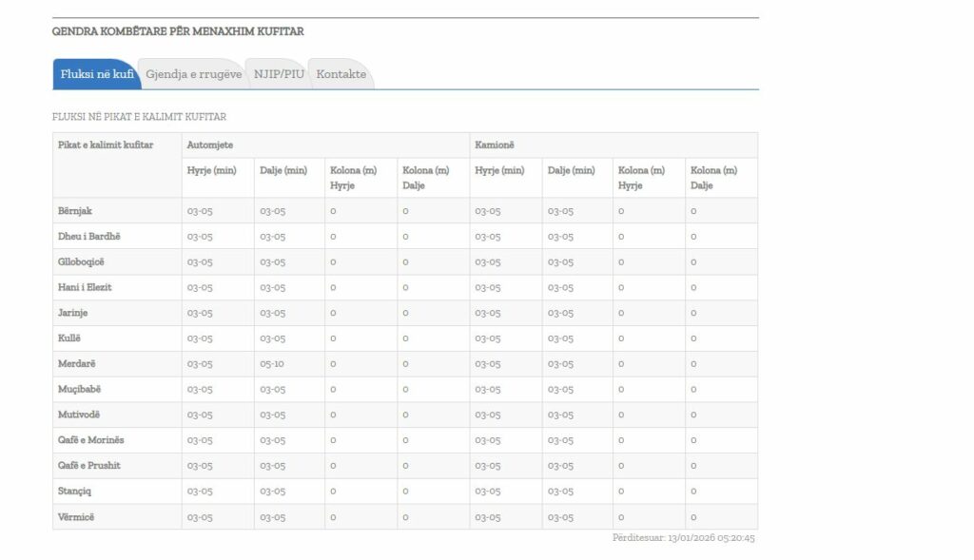Click the Bërnjak row label
The width and height of the screenshot is (974, 560).
75,211
